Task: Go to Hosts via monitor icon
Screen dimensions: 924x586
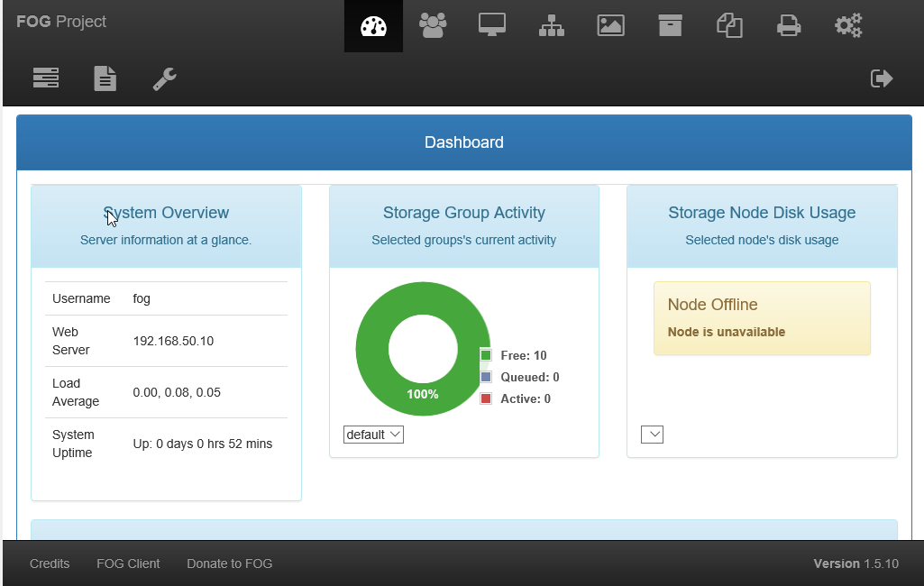Action: (x=492, y=26)
